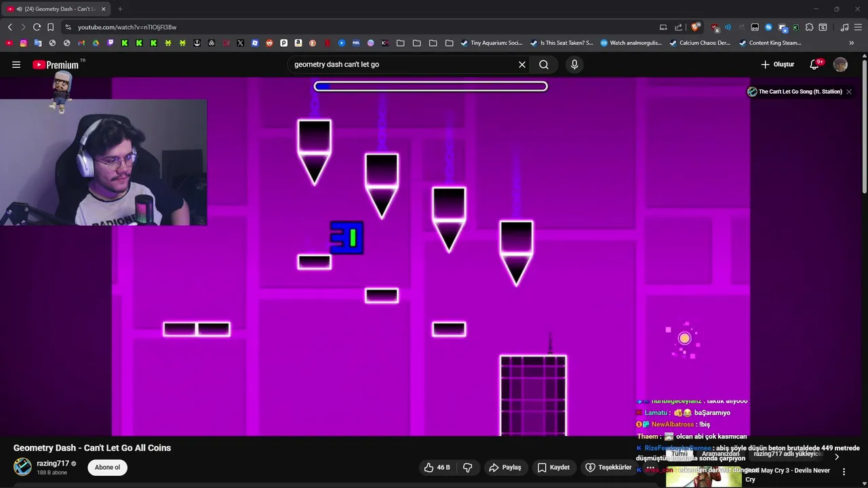
Task: Run the search with the magnifier button
Action: [544, 64]
